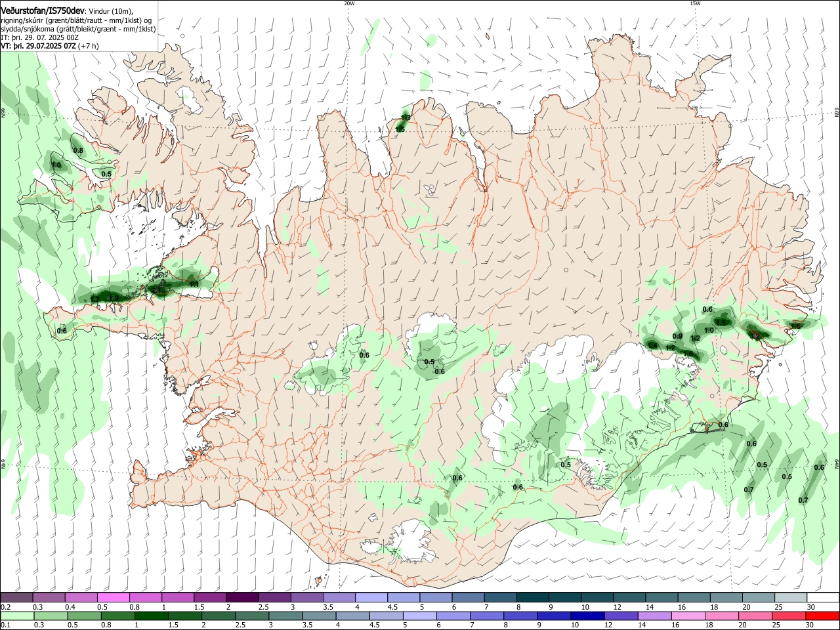This screenshot has width=840, height=630.
Task: Pick the upper-scale magenta swatch between 1 and 1.5
Action: 178,597
